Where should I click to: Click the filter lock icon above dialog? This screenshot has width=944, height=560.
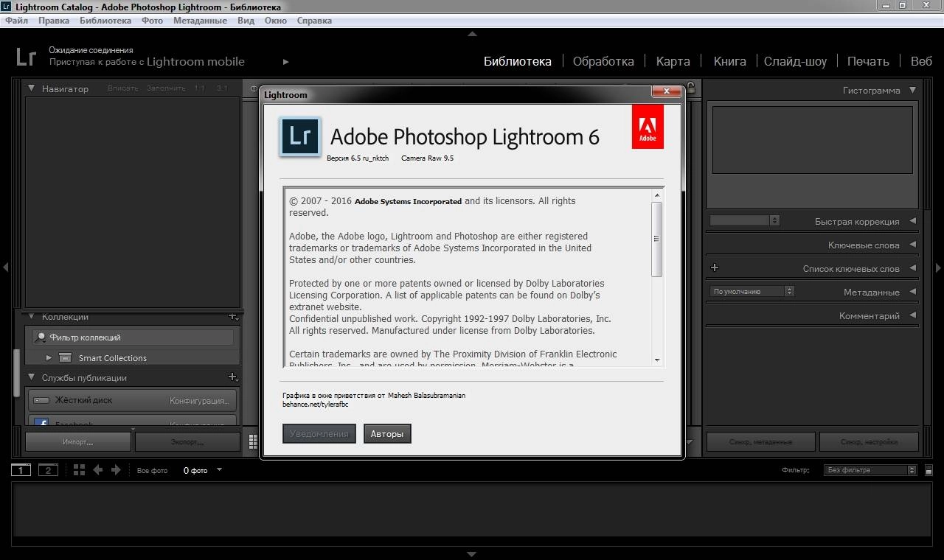click(x=690, y=88)
